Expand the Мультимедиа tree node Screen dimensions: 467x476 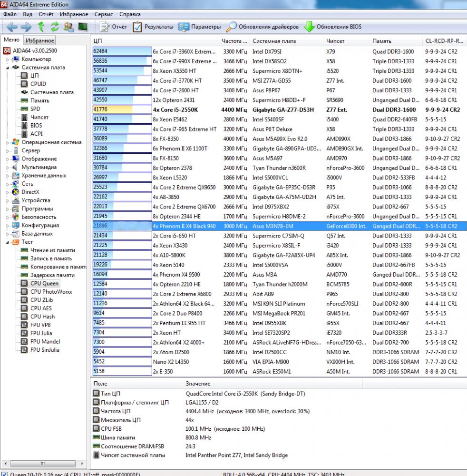(8, 167)
